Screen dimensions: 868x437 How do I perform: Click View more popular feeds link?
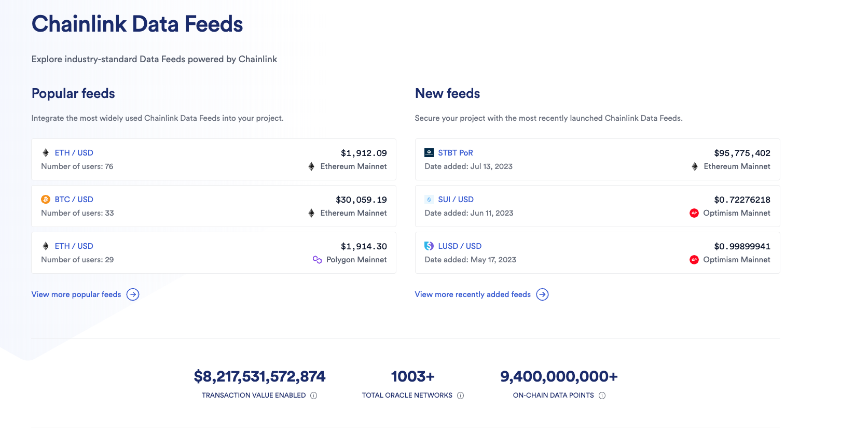[x=76, y=294]
